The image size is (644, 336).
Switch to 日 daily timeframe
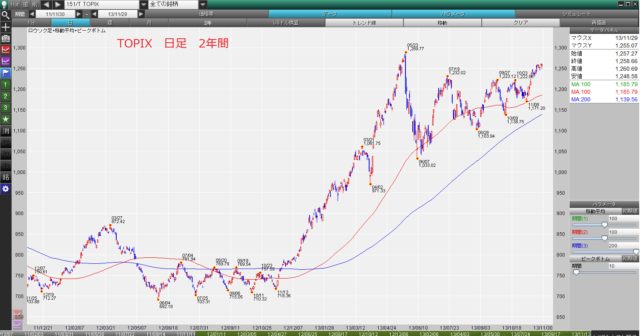(x=70, y=23)
